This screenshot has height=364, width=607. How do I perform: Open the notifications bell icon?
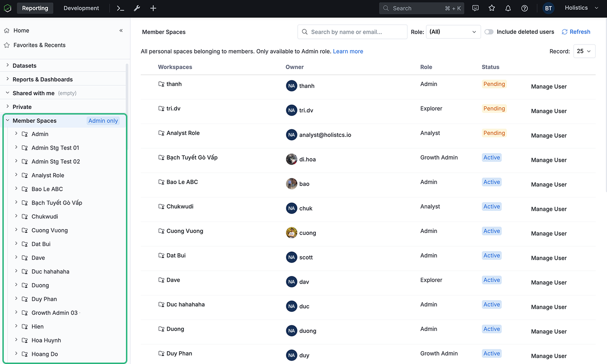click(x=508, y=8)
